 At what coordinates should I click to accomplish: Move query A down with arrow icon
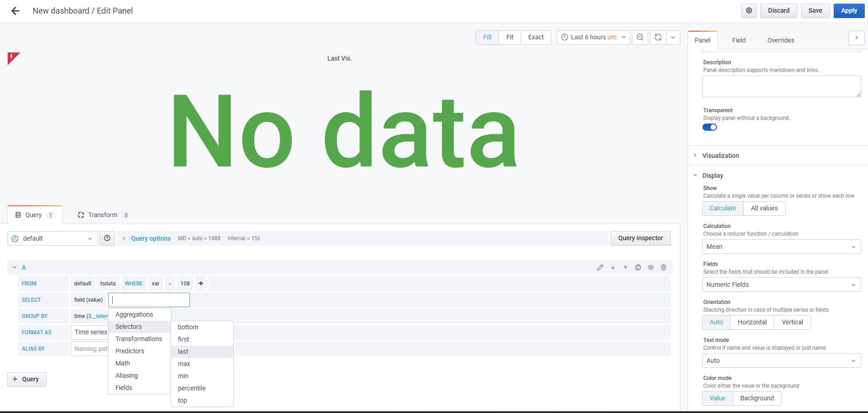coord(613,267)
